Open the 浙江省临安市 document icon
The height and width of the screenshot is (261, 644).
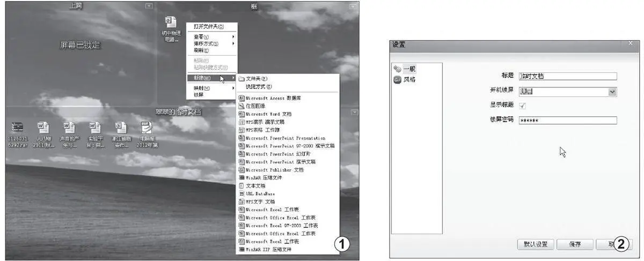tap(121, 128)
